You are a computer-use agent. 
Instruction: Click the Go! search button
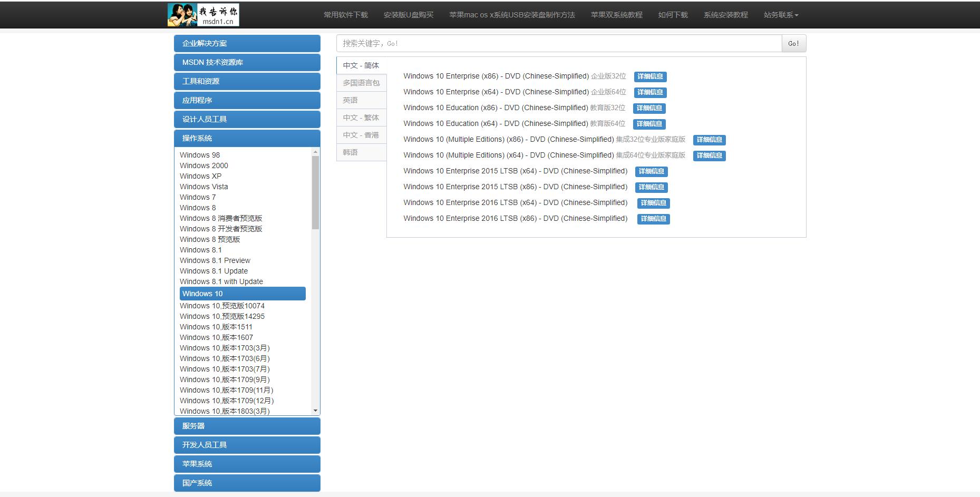[x=794, y=43]
